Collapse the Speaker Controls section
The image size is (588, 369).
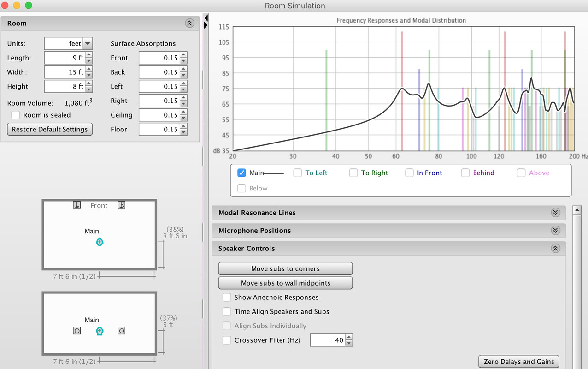pyautogui.click(x=555, y=249)
